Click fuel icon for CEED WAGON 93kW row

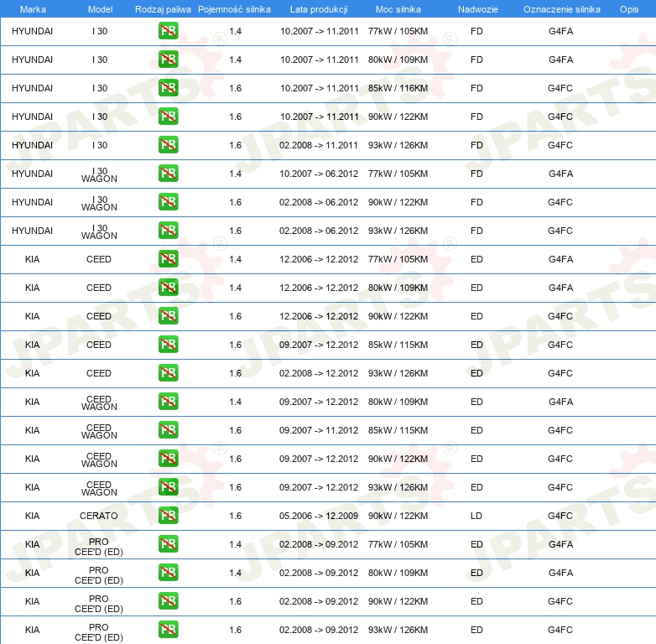pyautogui.click(x=168, y=487)
